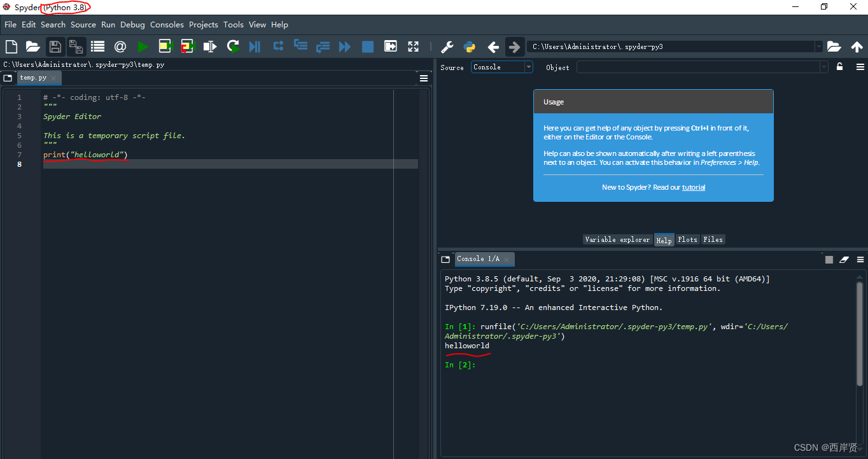The width and height of the screenshot is (868, 459).
Task: Close the Console 1/A tab
Action: coord(507,259)
